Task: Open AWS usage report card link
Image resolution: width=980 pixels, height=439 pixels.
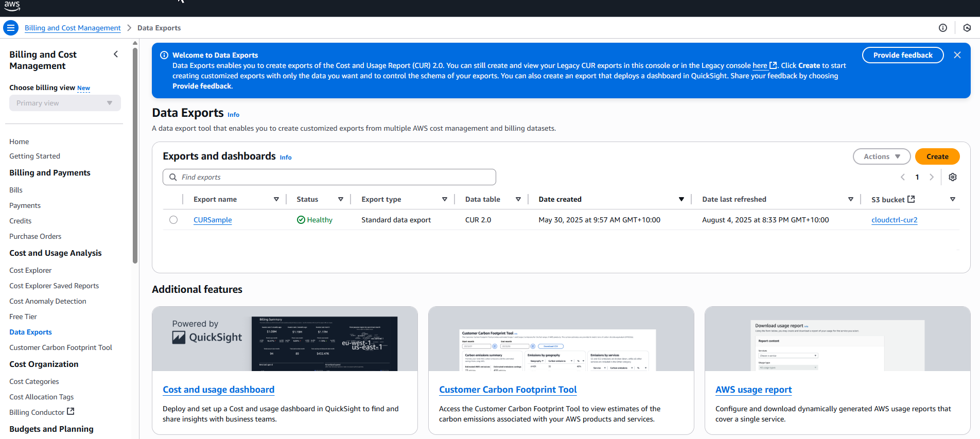Action: point(754,390)
